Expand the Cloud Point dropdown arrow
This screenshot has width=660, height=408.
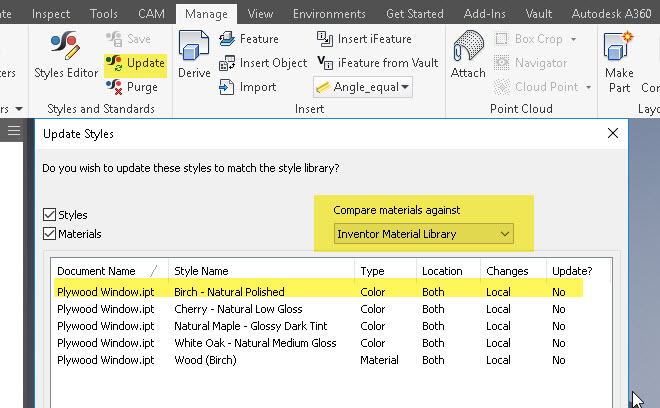[588, 88]
